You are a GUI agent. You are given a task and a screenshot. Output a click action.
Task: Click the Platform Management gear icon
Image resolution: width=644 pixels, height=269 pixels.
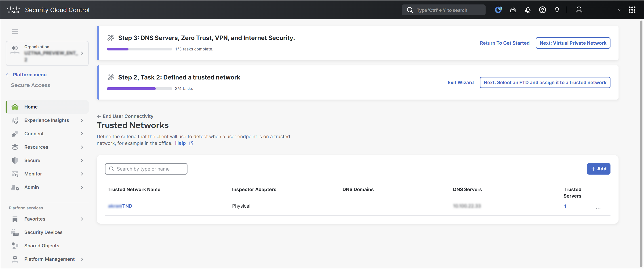click(x=15, y=259)
